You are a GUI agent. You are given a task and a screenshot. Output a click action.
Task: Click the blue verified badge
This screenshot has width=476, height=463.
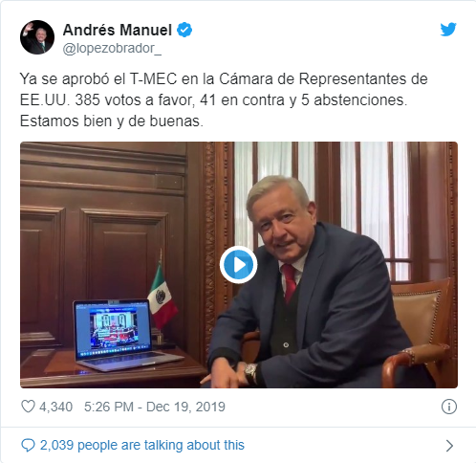click(x=184, y=30)
